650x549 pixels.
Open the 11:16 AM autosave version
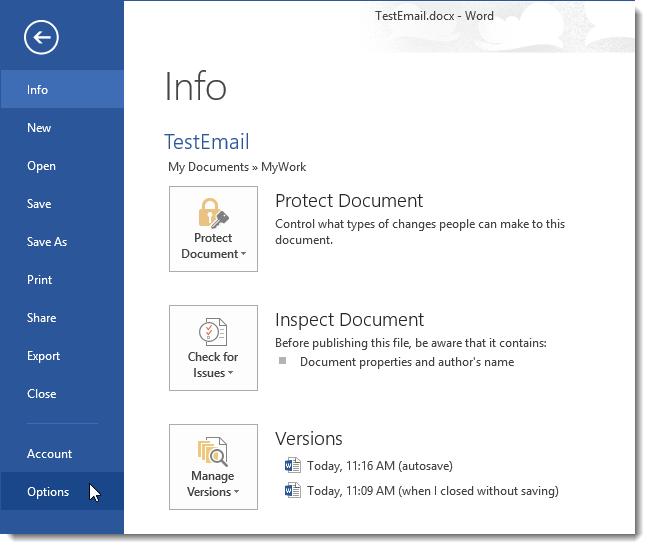[368, 466]
